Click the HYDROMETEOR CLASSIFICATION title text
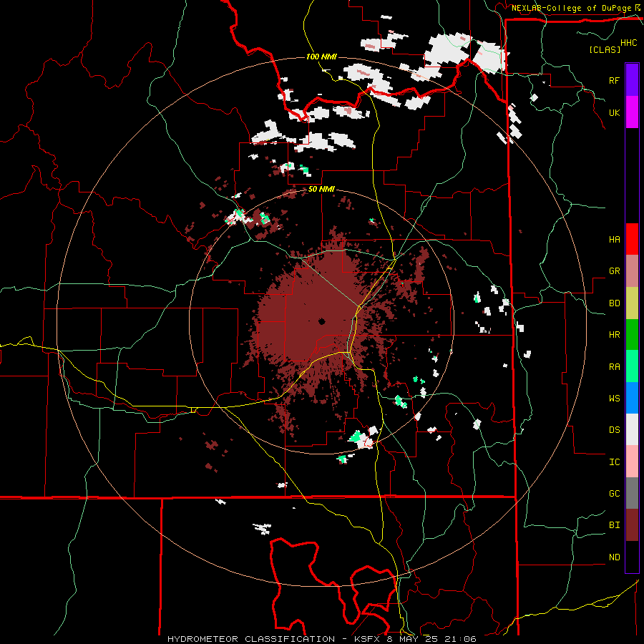The width and height of the screenshot is (644, 644). [x=251, y=639]
